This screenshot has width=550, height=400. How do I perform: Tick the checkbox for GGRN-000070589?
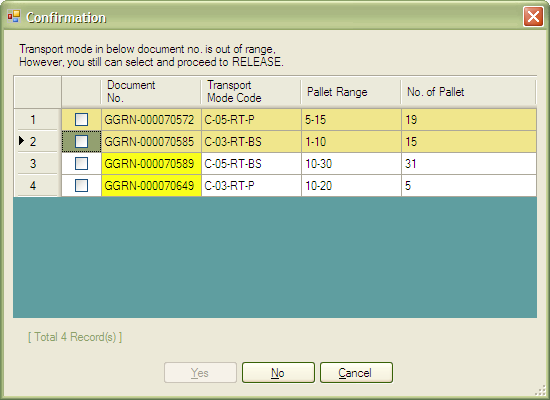(81, 164)
